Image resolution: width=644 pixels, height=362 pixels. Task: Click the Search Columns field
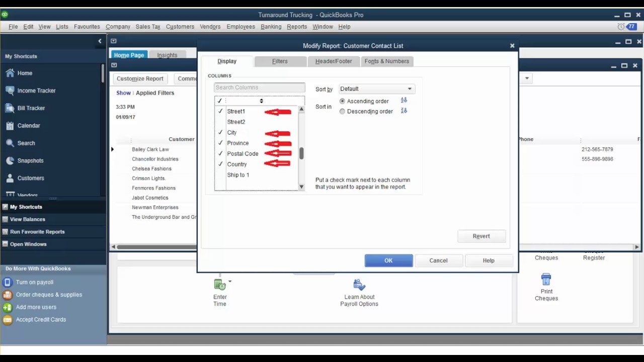[x=260, y=87]
